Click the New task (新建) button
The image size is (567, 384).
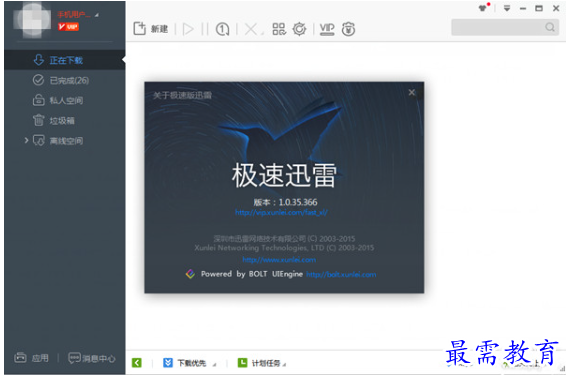coord(151,29)
